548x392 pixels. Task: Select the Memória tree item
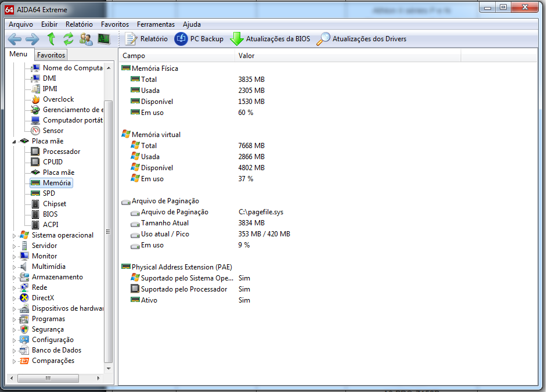coord(51,183)
